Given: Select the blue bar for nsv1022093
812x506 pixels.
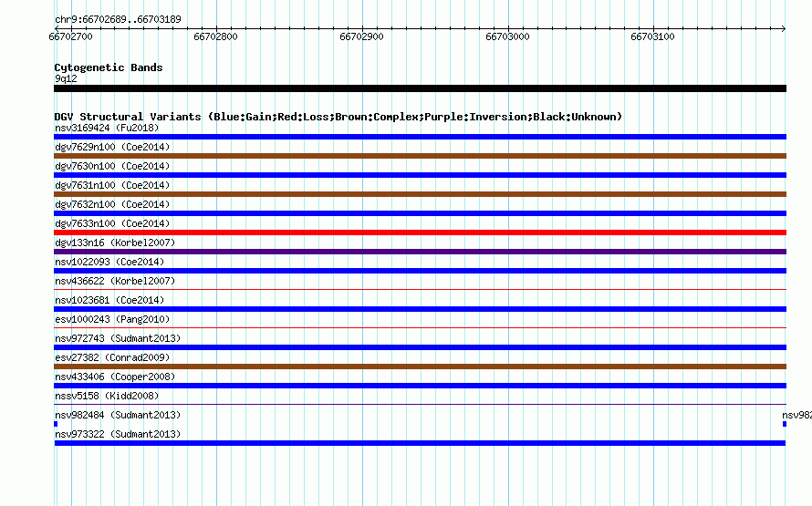Looking at the screenshot, I should click(x=420, y=271).
